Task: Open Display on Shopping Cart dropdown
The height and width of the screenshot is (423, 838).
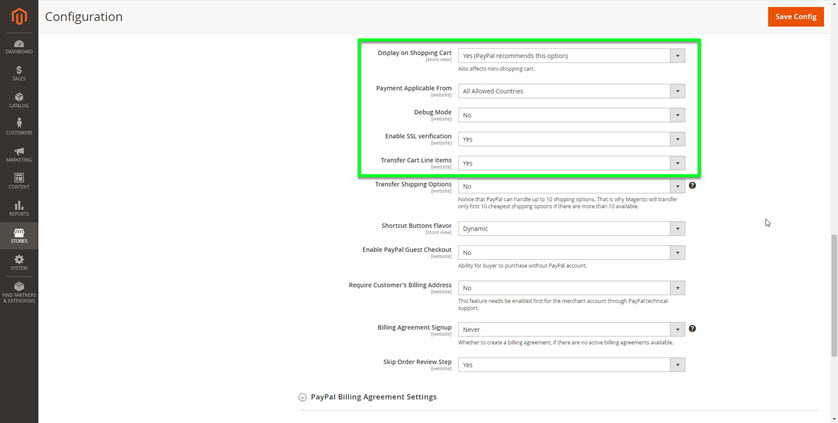Action: tap(571, 56)
